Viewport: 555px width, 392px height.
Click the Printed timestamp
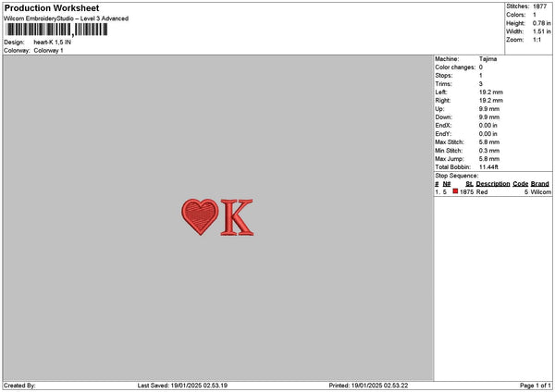click(x=368, y=386)
